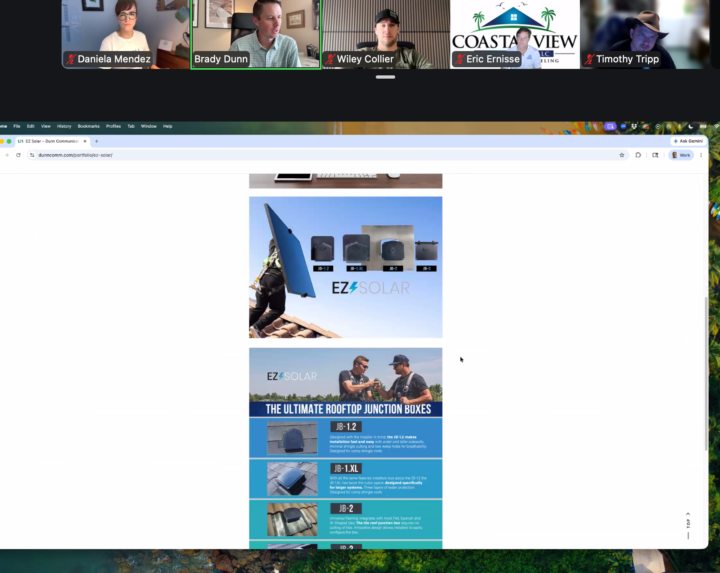The image size is (720, 573).
Task: Bookmark this page with the star icon
Action: (622, 155)
